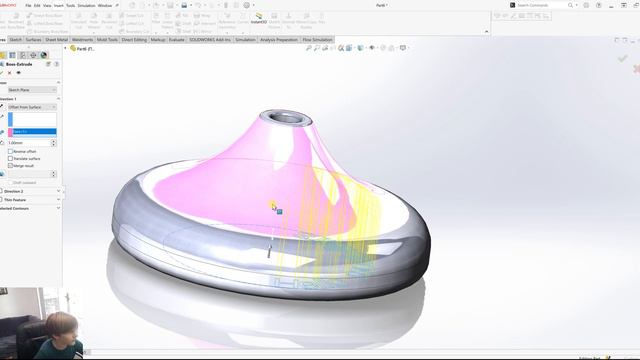Switch to the SOLIDWORKS Add-Ins tab
640x360 pixels.
point(210,40)
